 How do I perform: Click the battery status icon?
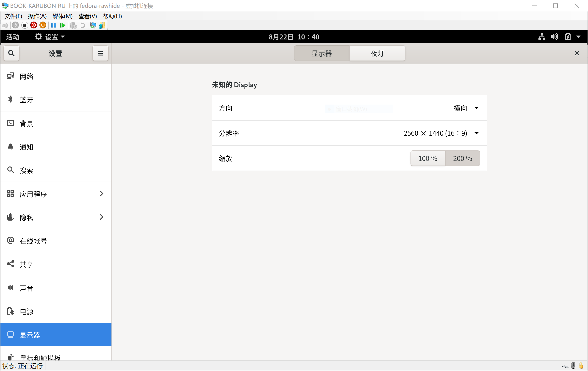[568, 37]
